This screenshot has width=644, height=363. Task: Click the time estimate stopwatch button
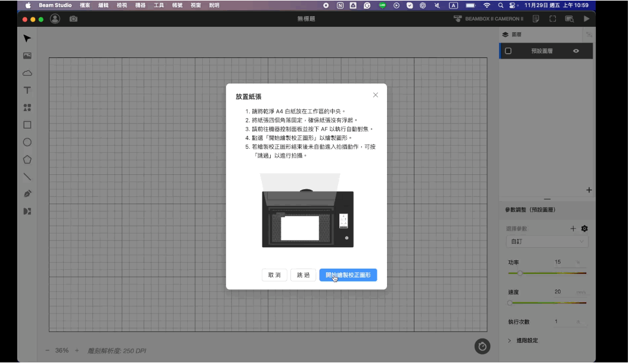tap(482, 346)
